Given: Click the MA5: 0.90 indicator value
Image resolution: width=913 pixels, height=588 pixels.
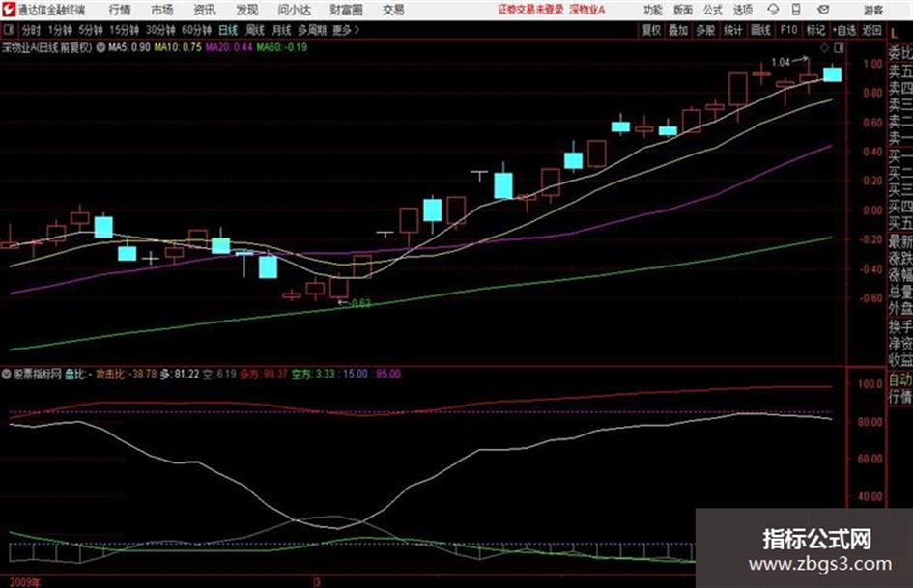Looking at the screenshot, I should pyautogui.click(x=129, y=47).
